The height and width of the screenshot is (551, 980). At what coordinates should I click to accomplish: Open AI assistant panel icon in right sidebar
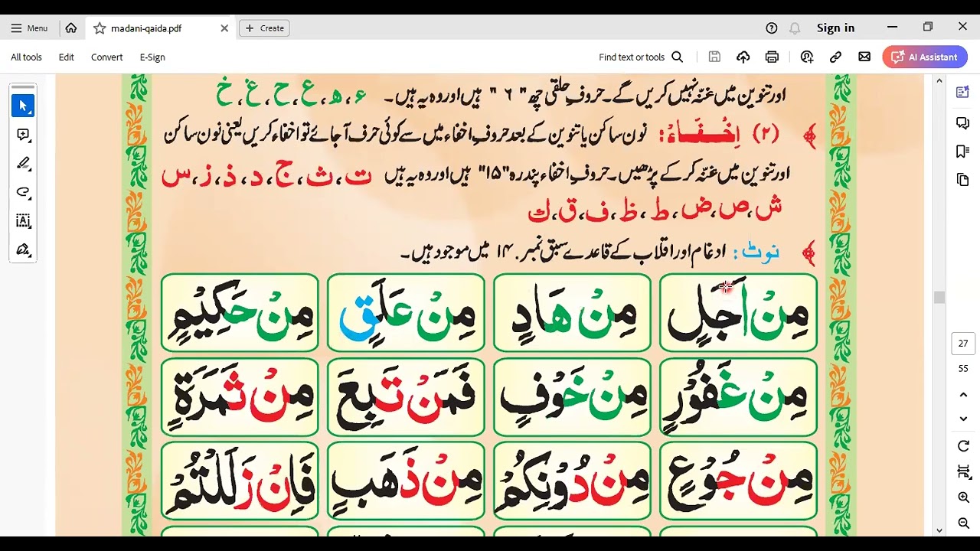tap(963, 92)
